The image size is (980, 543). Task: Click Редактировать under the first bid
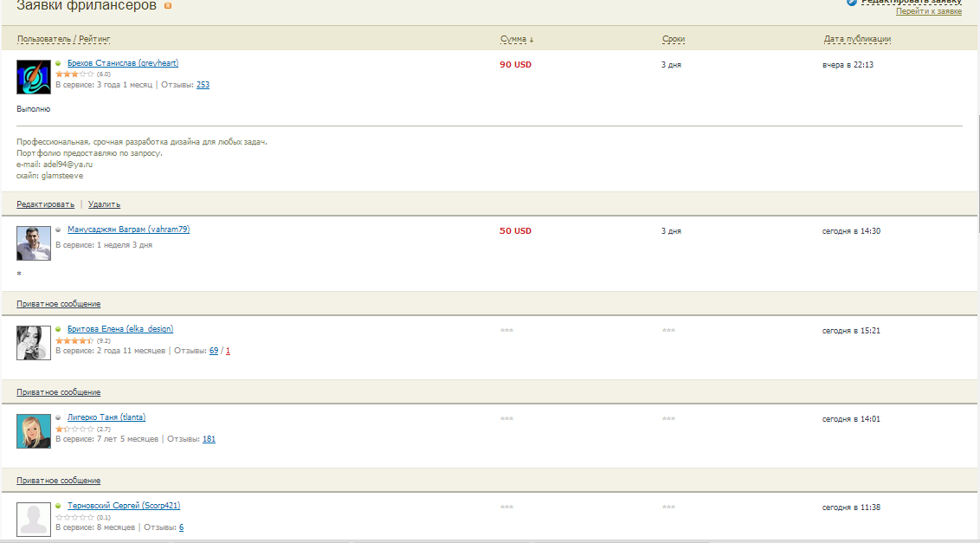(x=45, y=204)
